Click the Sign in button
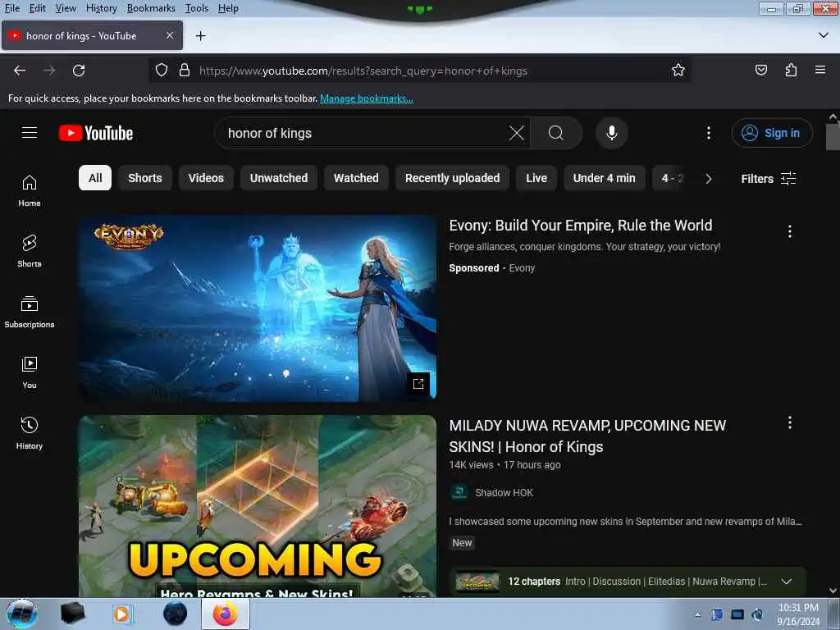840x630 pixels. (771, 133)
